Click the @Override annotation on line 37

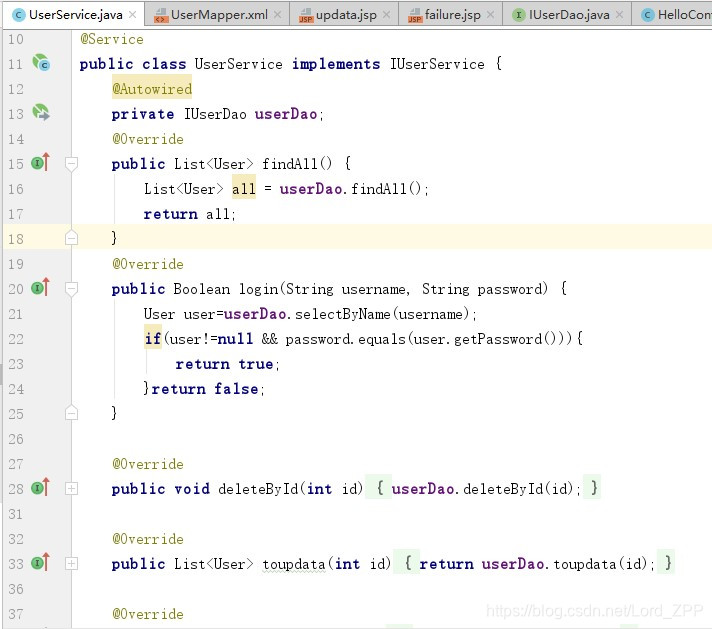148,614
